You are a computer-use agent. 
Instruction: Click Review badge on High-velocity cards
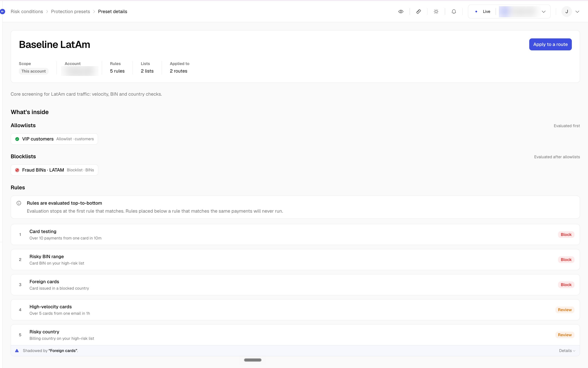click(x=565, y=310)
